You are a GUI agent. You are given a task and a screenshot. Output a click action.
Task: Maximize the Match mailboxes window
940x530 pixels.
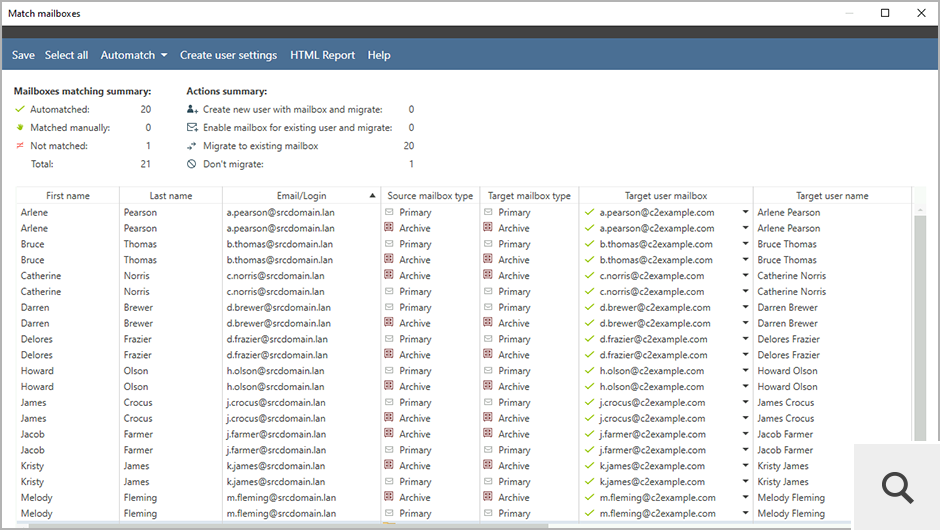click(885, 13)
